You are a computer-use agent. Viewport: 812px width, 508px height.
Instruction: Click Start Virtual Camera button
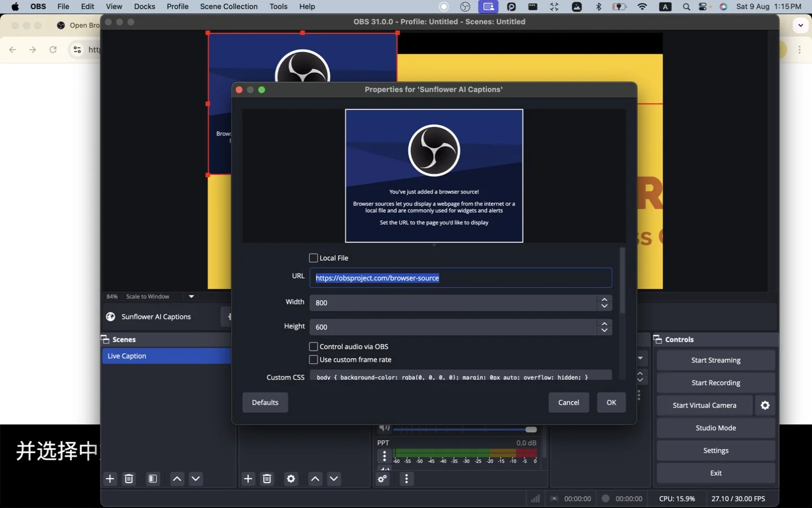click(x=704, y=405)
